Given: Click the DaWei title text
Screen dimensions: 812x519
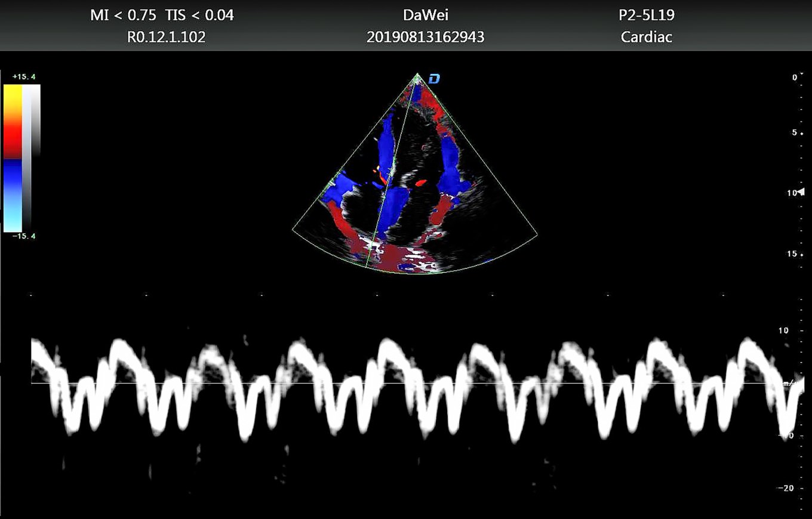Looking at the screenshot, I should click(x=425, y=16).
